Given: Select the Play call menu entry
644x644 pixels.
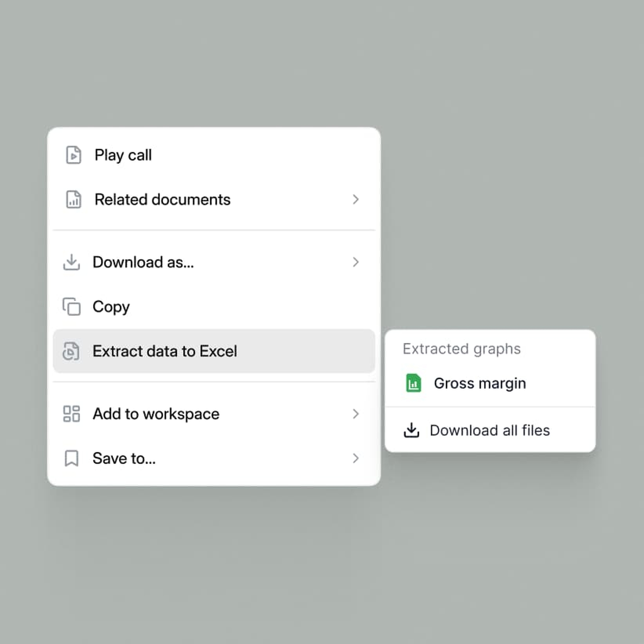Looking at the screenshot, I should (214, 155).
